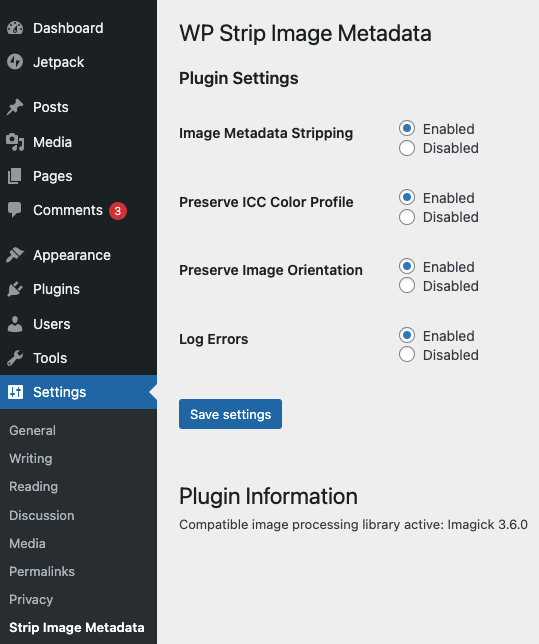Click the Dashboard gauge icon
The width and height of the screenshot is (539, 644).
click(15, 28)
